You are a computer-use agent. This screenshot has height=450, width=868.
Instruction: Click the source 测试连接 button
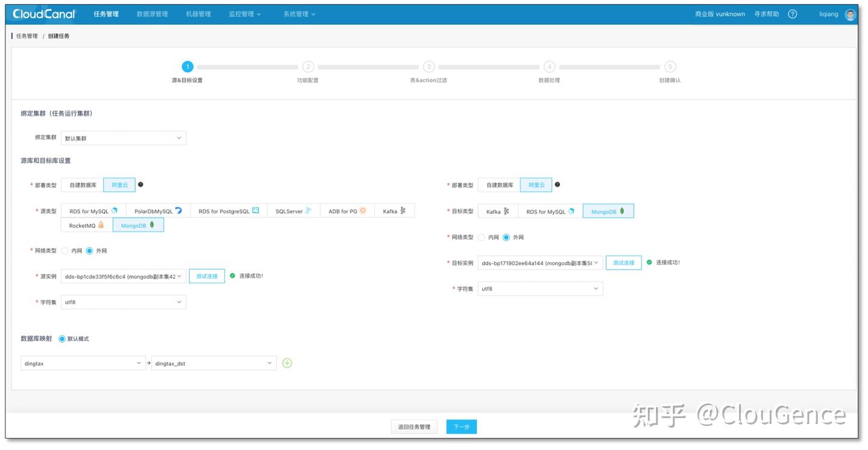coord(207,275)
